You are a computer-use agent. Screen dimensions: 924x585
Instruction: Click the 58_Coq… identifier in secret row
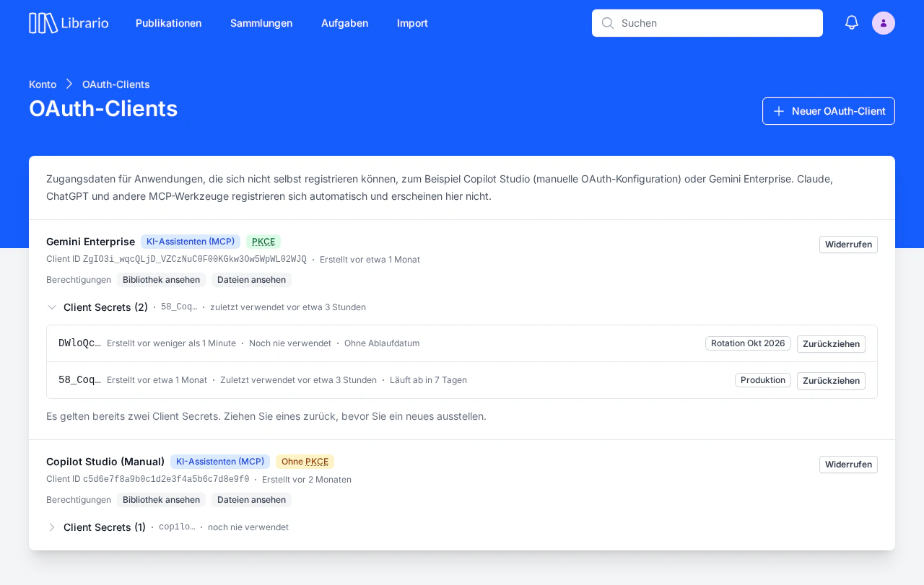tap(79, 380)
